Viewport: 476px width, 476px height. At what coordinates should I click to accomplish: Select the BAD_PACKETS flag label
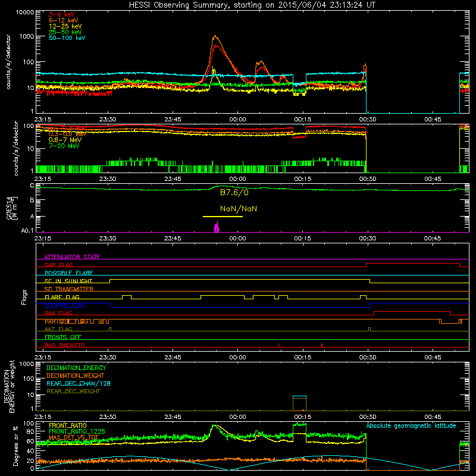(65, 345)
